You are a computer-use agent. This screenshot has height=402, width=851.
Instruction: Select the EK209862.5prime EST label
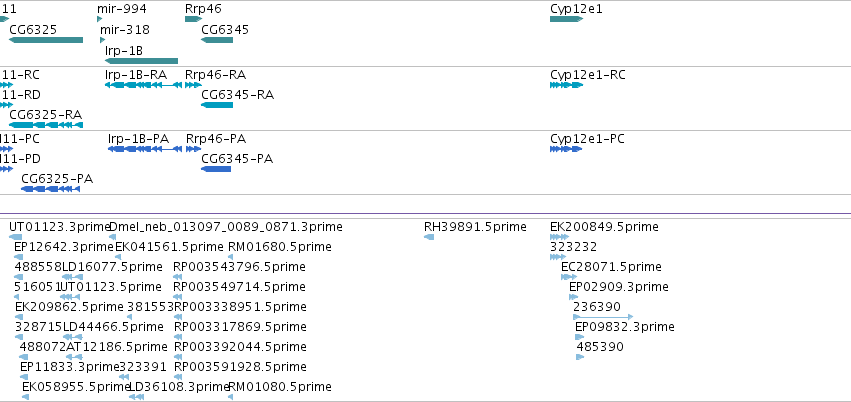click(x=69, y=307)
